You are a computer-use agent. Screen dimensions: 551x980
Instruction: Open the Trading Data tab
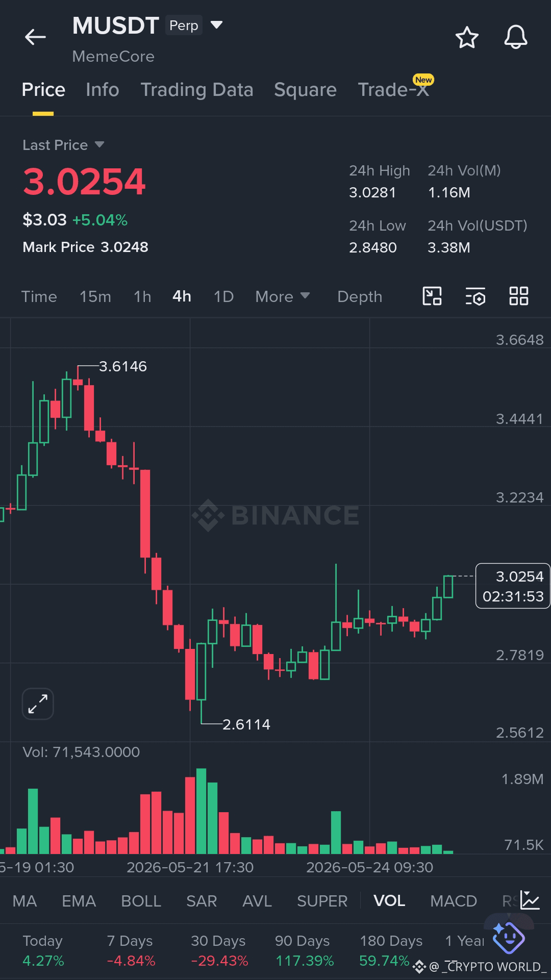[x=197, y=90]
